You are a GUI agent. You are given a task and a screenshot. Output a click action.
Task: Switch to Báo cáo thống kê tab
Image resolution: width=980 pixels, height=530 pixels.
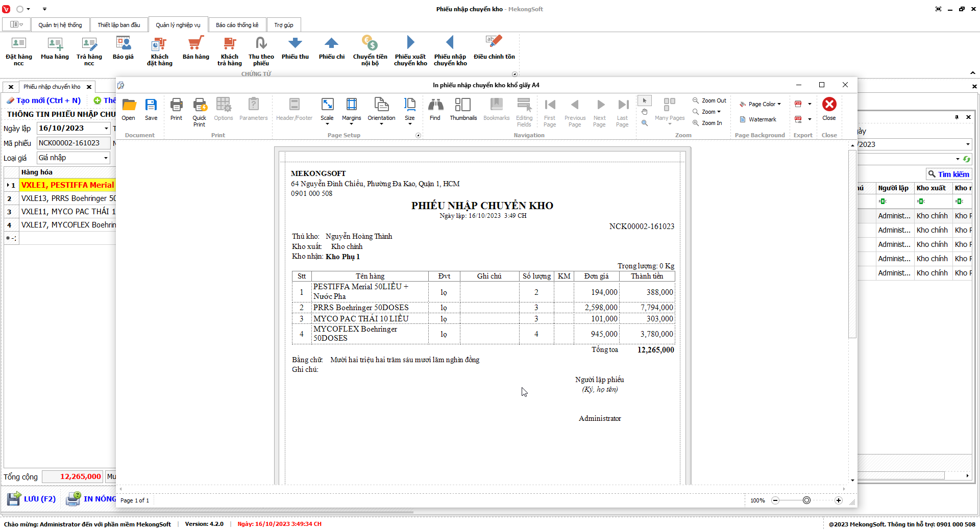[x=237, y=25]
